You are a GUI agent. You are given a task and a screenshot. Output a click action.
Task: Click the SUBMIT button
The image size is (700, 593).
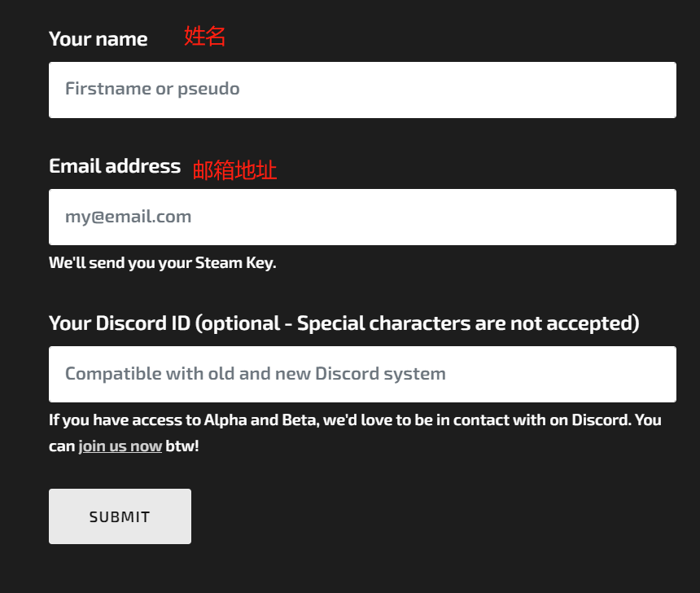(120, 516)
